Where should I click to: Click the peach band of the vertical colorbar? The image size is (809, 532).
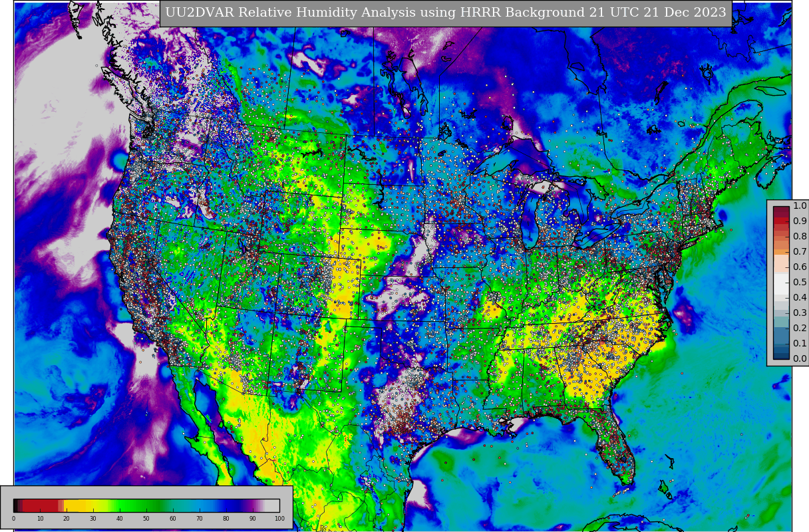click(781, 263)
